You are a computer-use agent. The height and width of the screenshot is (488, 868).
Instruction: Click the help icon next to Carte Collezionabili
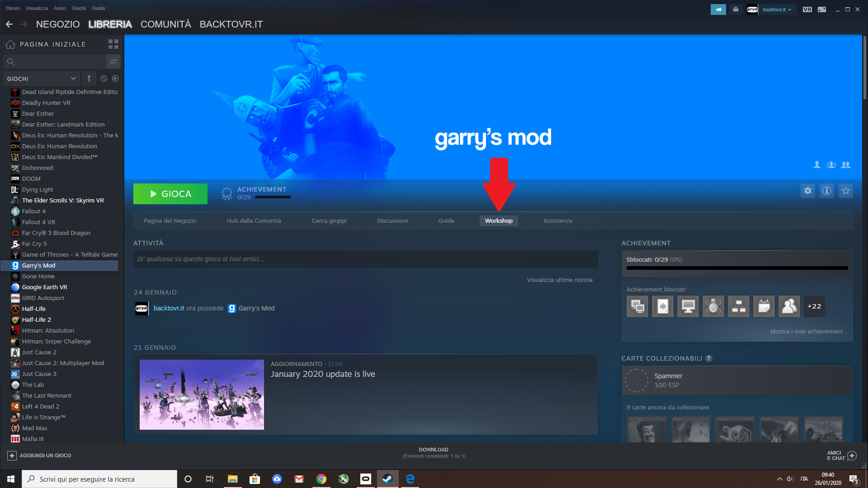(x=709, y=358)
